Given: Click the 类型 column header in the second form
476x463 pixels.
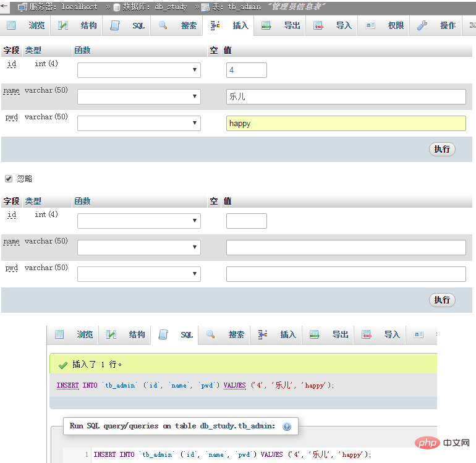Looking at the screenshot, I should 33,201.
